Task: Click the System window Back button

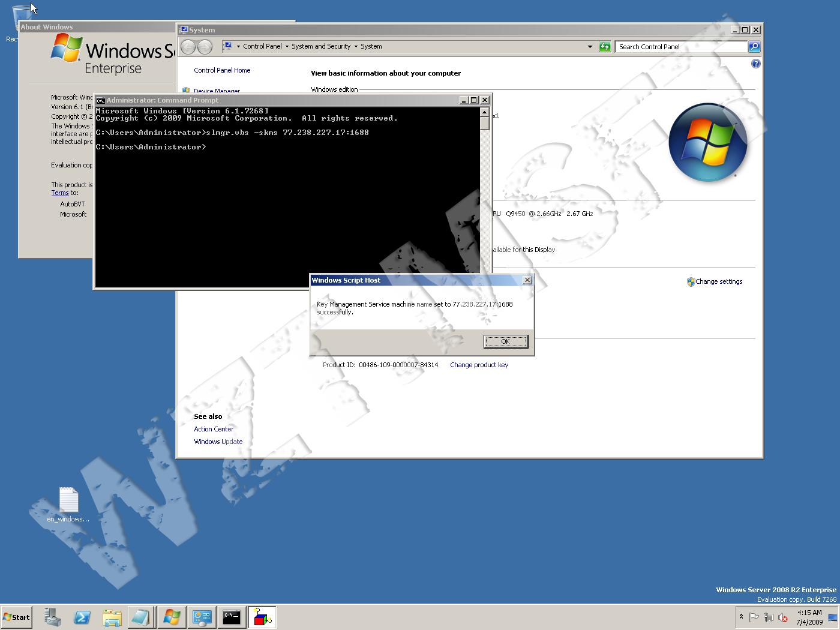Action: [188, 47]
